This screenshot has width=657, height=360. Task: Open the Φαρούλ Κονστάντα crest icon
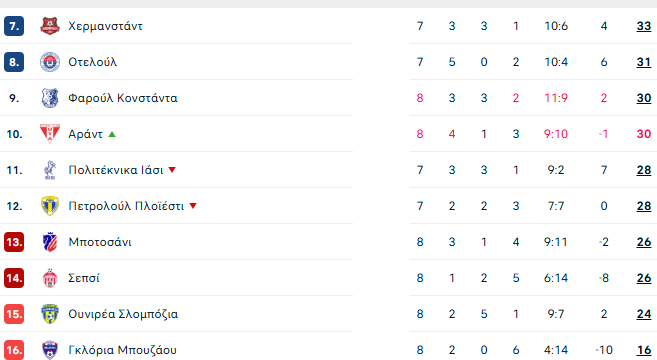pyautogui.click(x=50, y=98)
